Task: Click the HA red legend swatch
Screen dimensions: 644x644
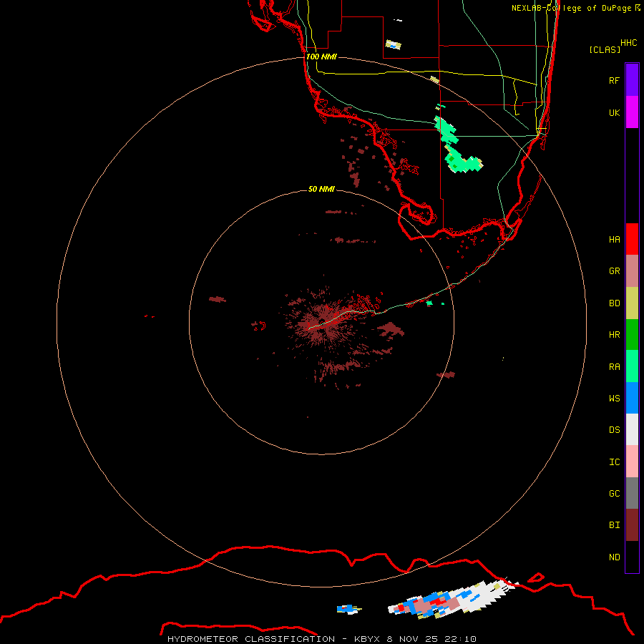Action: click(632, 239)
